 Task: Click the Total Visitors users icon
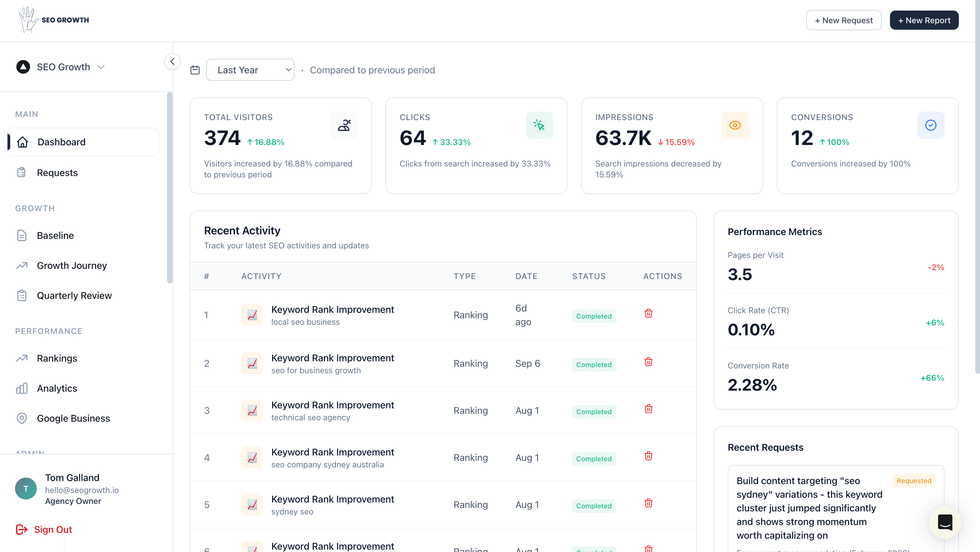(344, 125)
